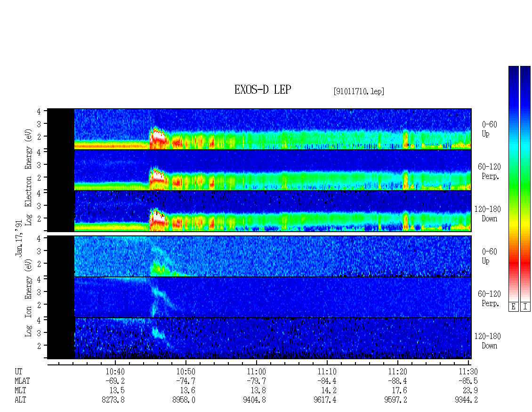Click the MLT value 23.9
This screenshot has width=532, height=412.
[470, 391]
